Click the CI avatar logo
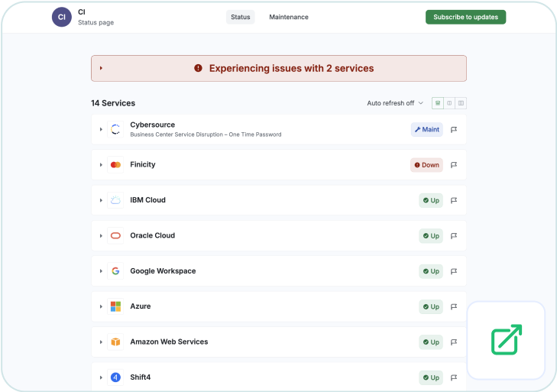 click(61, 17)
